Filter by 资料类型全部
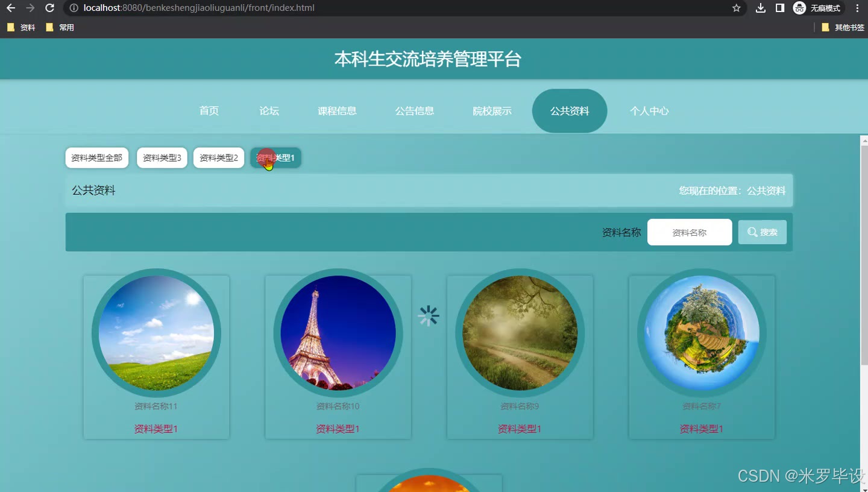 coord(96,158)
